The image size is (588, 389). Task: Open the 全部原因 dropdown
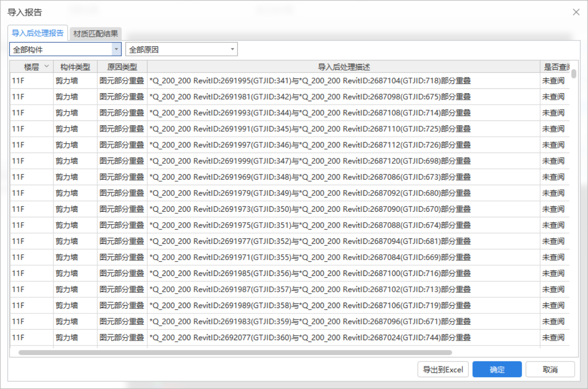(x=181, y=49)
